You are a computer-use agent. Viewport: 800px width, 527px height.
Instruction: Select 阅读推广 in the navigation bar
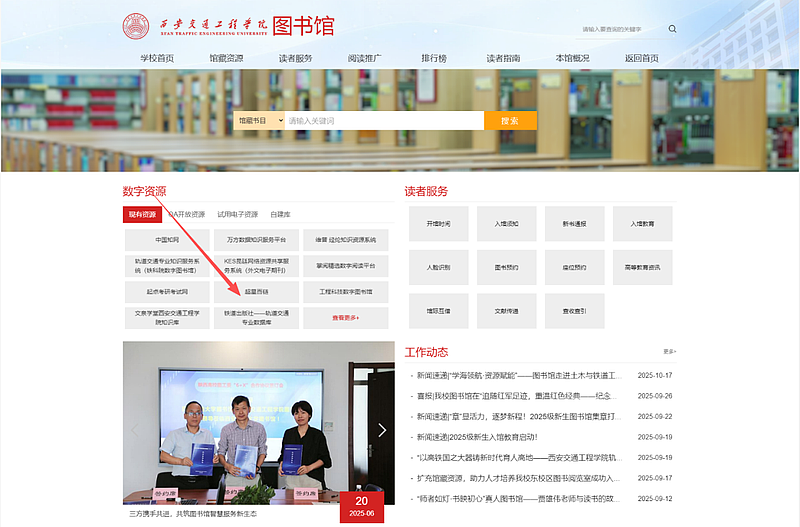pos(364,58)
